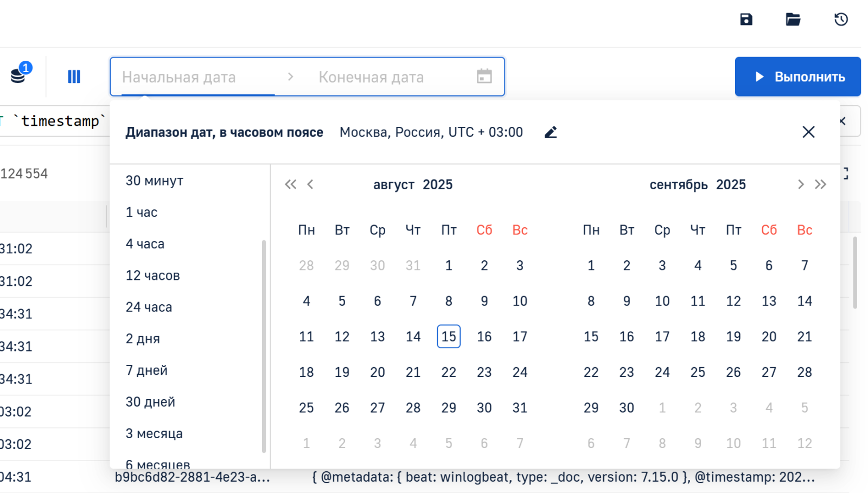
Task: Close the date range picker panel
Action: coord(808,132)
